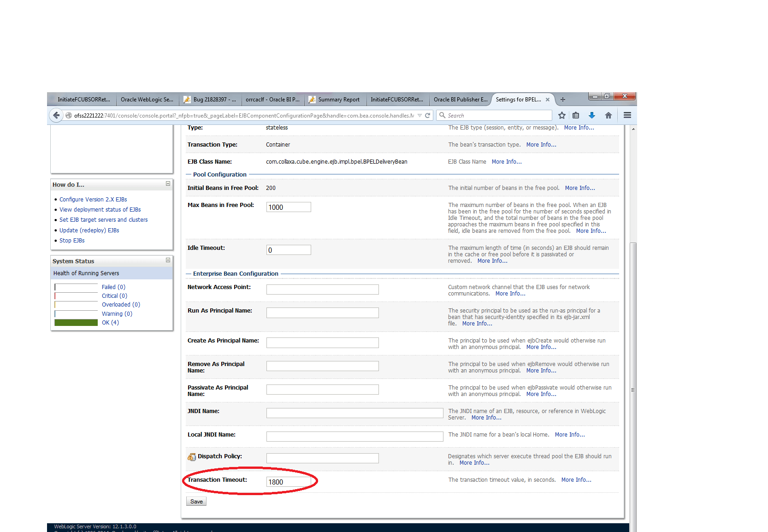
Task: Switch to the Bug 21828397 tab
Action: point(210,100)
